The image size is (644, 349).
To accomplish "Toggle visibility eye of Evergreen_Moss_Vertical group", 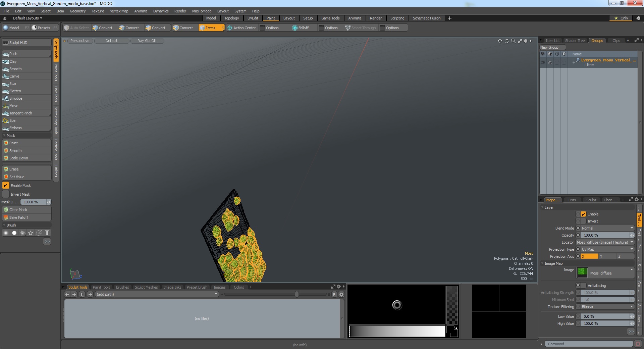I will click(543, 62).
